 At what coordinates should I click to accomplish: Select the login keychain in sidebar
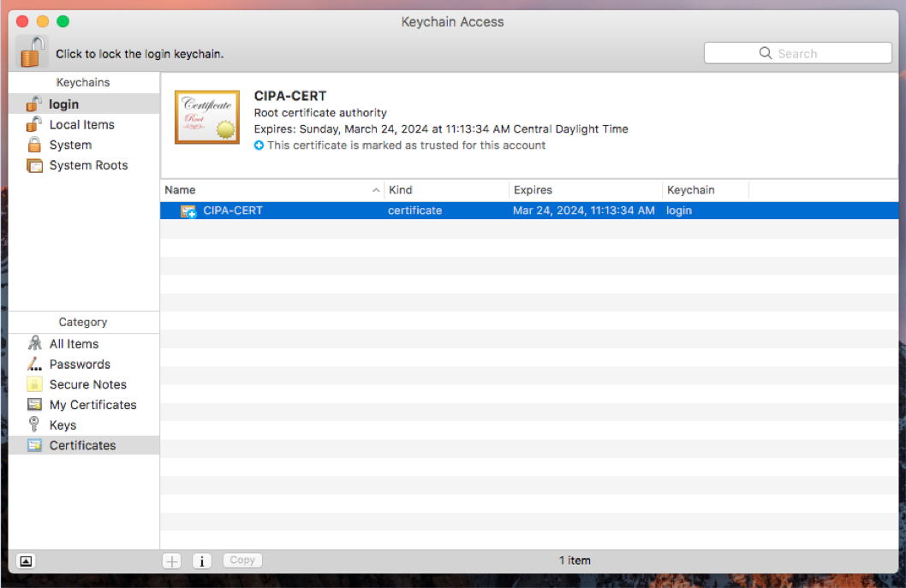pos(63,104)
